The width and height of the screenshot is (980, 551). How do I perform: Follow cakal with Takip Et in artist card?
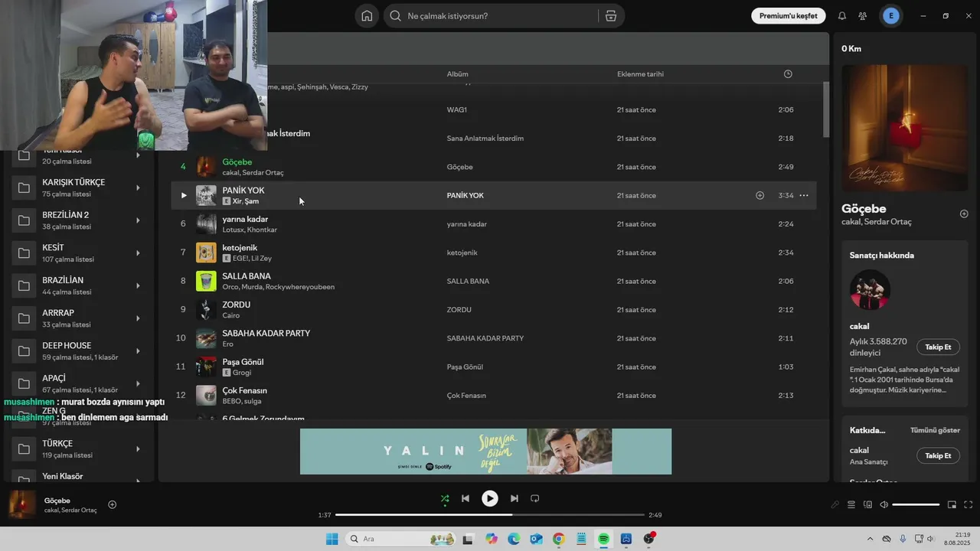click(x=938, y=347)
